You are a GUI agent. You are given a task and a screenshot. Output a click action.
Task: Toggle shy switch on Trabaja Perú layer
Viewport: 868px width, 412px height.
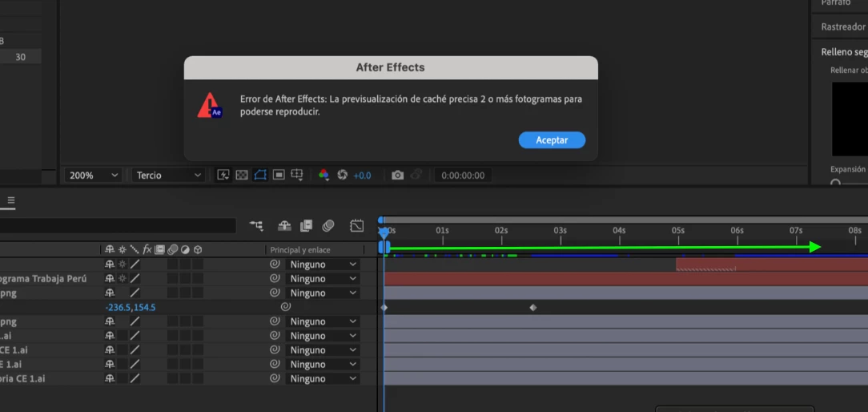pyautogui.click(x=110, y=278)
